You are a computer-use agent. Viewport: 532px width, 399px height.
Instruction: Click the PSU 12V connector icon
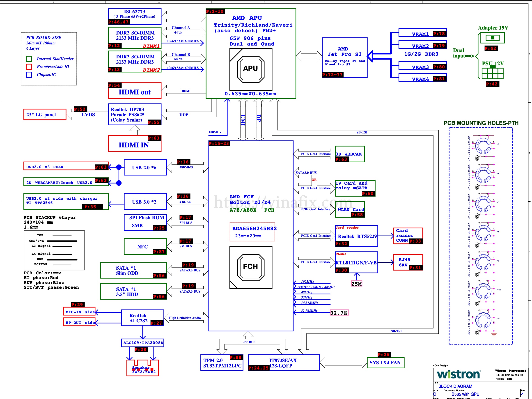coord(492,73)
